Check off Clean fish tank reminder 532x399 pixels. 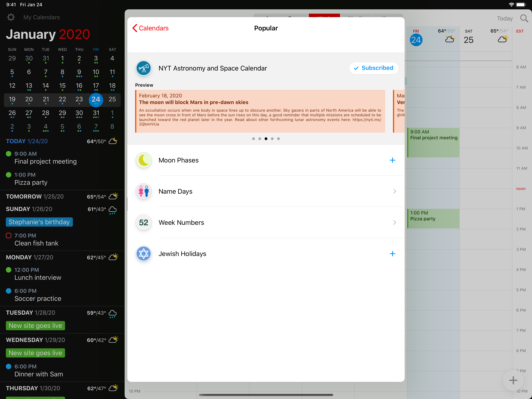pos(9,236)
